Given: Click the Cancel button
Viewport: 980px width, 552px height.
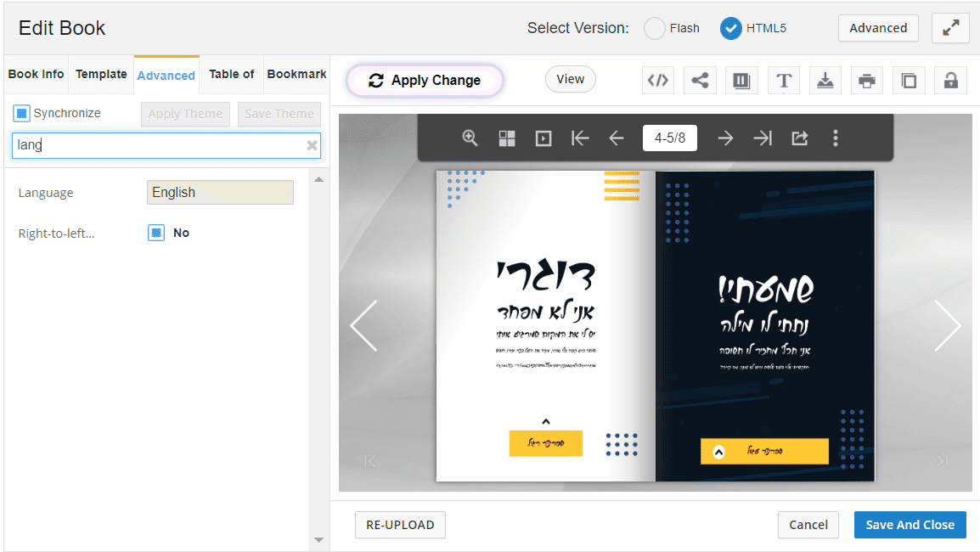Looking at the screenshot, I should (808, 525).
